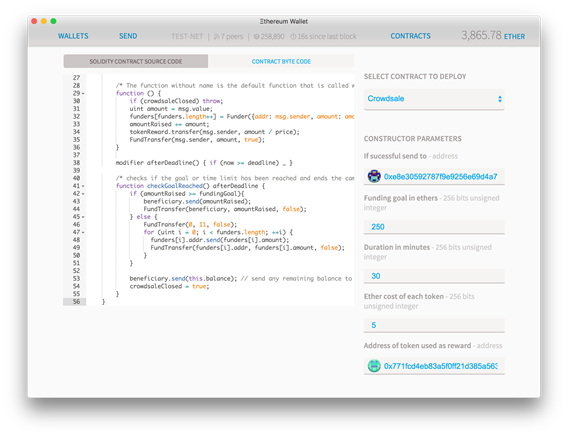Switch to Contract Byte Code tab
Viewport: 567px width, 436px height.
pyautogui.click(x=281, y=61)
